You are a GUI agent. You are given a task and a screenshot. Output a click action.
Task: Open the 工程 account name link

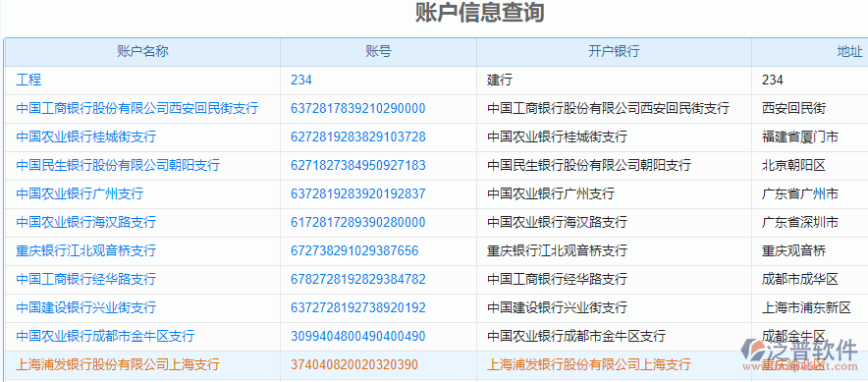(x=28, y=80)
